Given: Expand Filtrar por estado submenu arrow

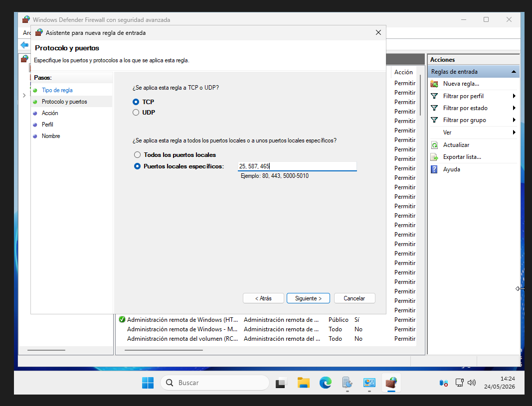Looking at the screenshot, I should [514, 108].
